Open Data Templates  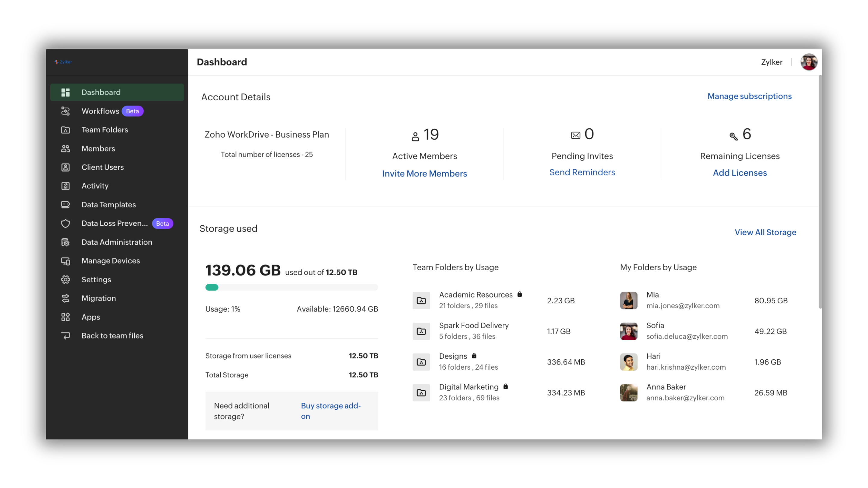[108, 205]
